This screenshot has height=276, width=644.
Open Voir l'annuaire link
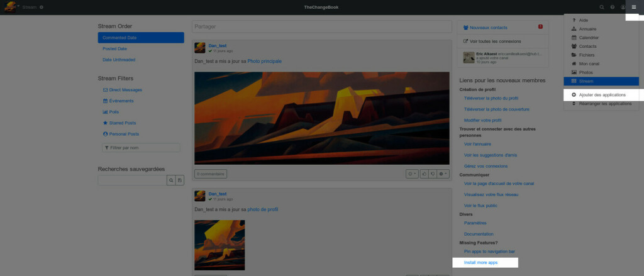point(477,144)
